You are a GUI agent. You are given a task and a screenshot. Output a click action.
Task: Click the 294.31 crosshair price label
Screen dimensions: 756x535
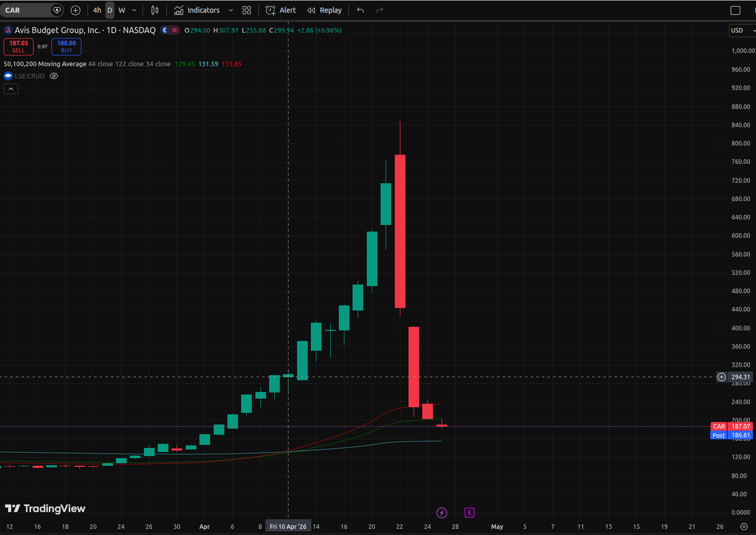click(741, 377)
